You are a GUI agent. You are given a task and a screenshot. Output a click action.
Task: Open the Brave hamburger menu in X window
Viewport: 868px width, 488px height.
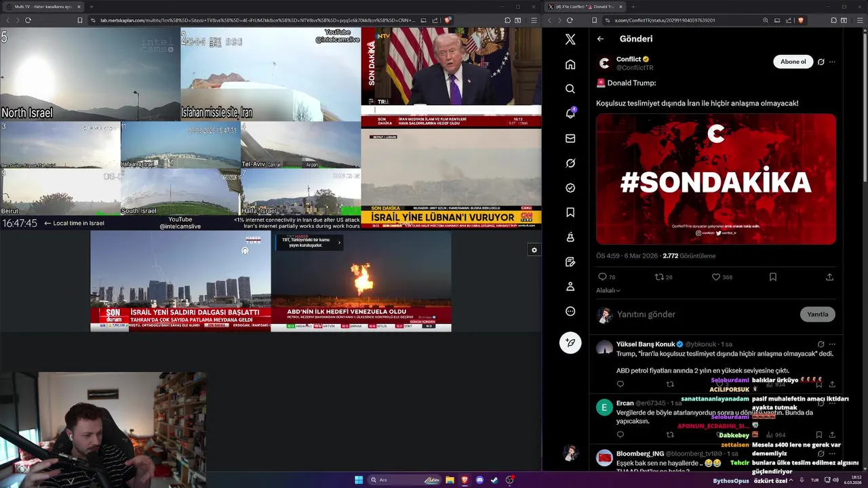(859, 20)
